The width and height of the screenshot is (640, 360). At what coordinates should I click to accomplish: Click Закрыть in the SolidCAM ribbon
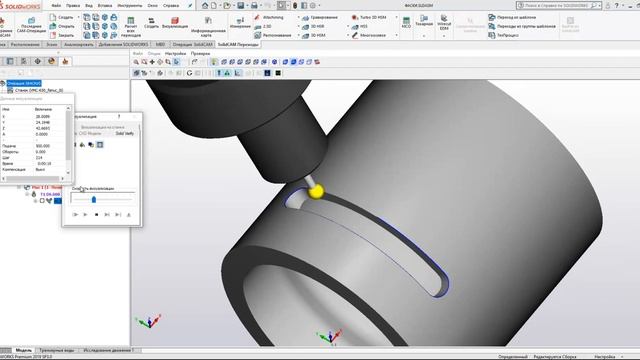point(62,35)
